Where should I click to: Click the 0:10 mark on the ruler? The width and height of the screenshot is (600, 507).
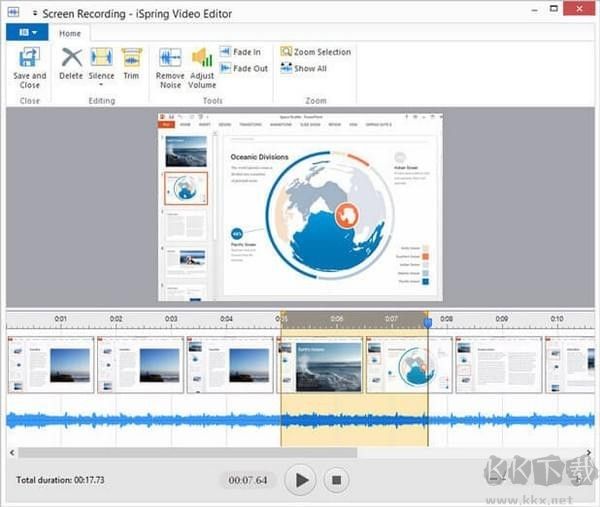point(557,319)
